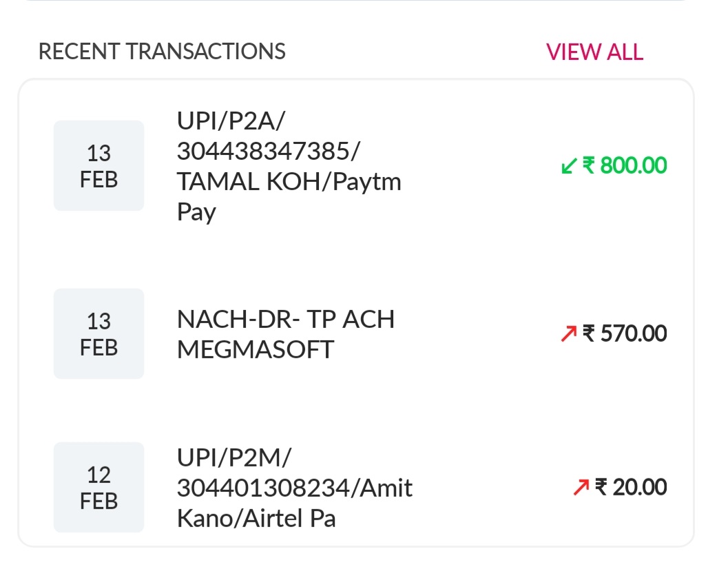Tap transaction ID 304401308234/Amit text
Screen dimensions: 728x567
(294, 488)
